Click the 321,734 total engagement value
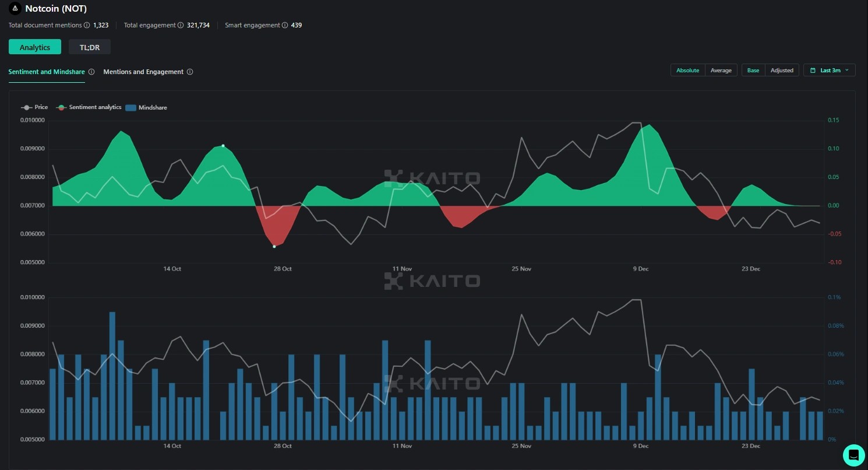The height and width of the screenshot is (470, 868). [x=198, y=25]
